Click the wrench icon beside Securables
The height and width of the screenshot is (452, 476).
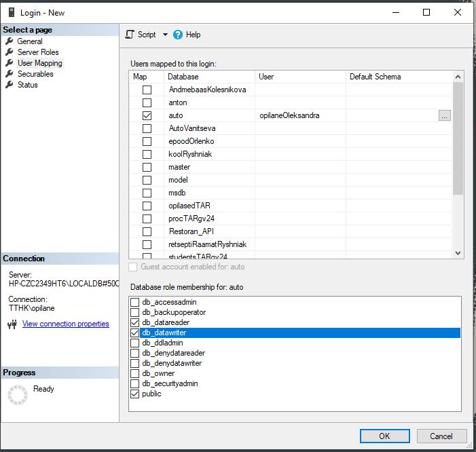[x=10, y=74]
